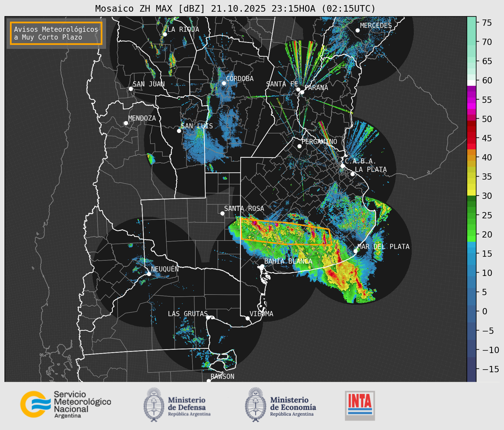Click the CÓRDOBA city label
Image resolution: width=504 pixels, height=430 pixels.
tap(240, 78)
